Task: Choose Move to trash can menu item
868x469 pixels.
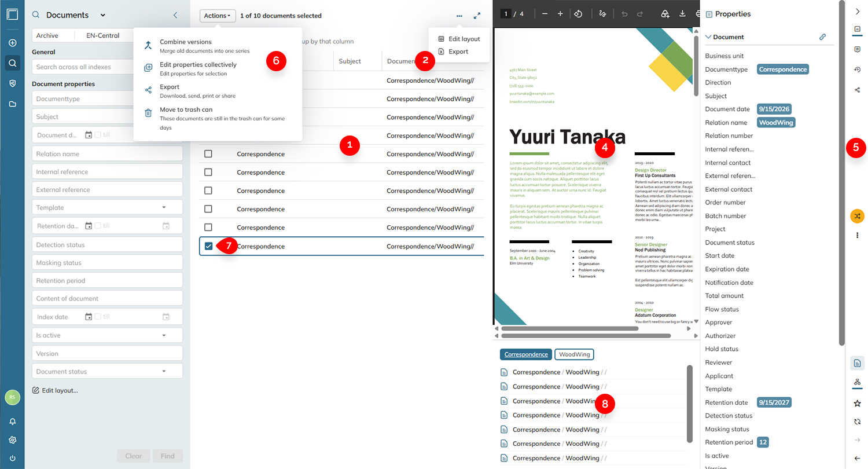Action: point(218,118)
